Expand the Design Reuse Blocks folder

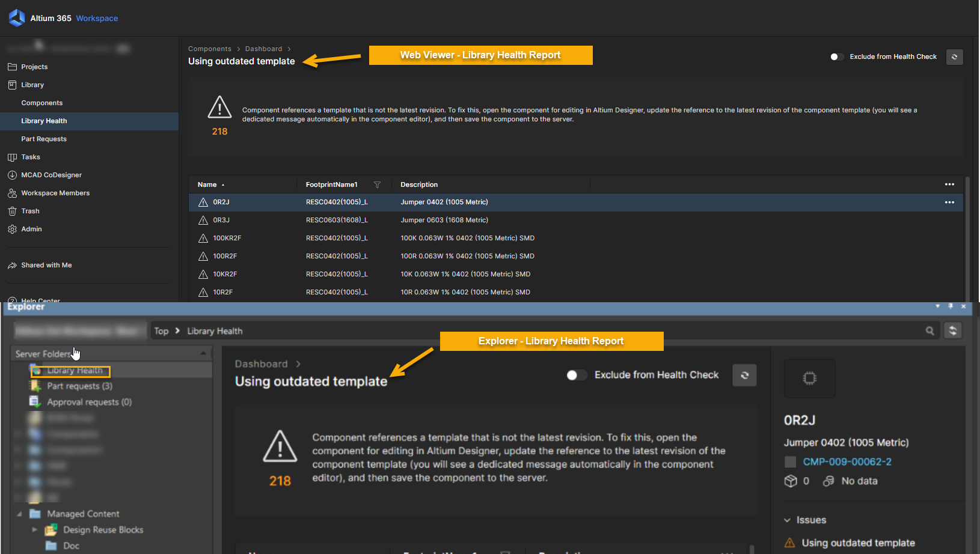pos(35,529)
